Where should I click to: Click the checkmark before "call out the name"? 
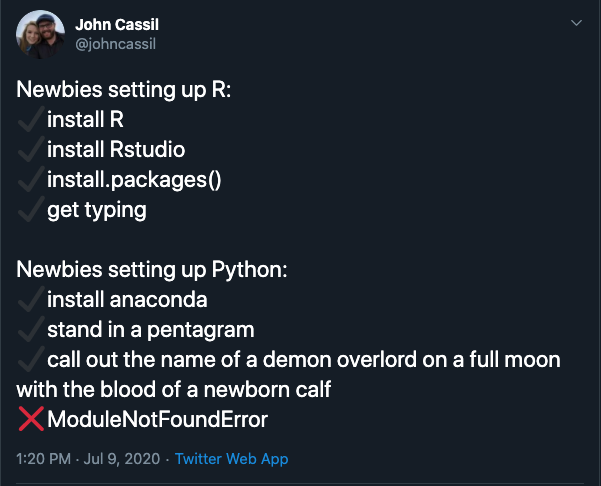[x=30, y=359]
